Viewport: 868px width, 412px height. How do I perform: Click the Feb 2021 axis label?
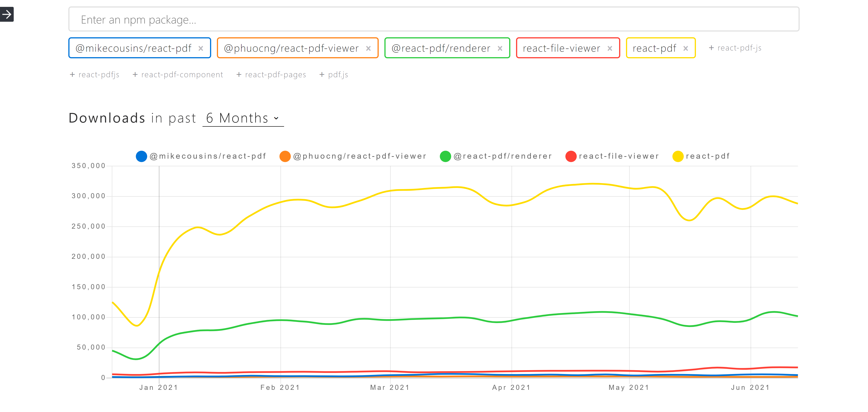point(280,387)
